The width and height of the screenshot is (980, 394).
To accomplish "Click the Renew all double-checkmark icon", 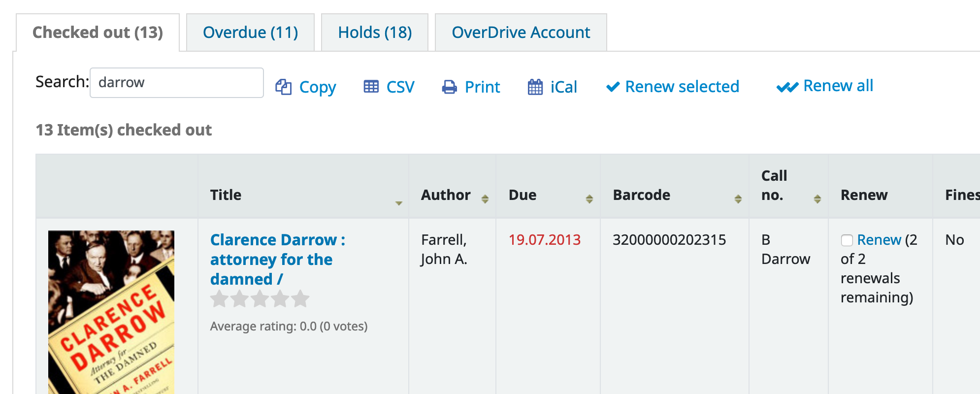I will 787,87.
